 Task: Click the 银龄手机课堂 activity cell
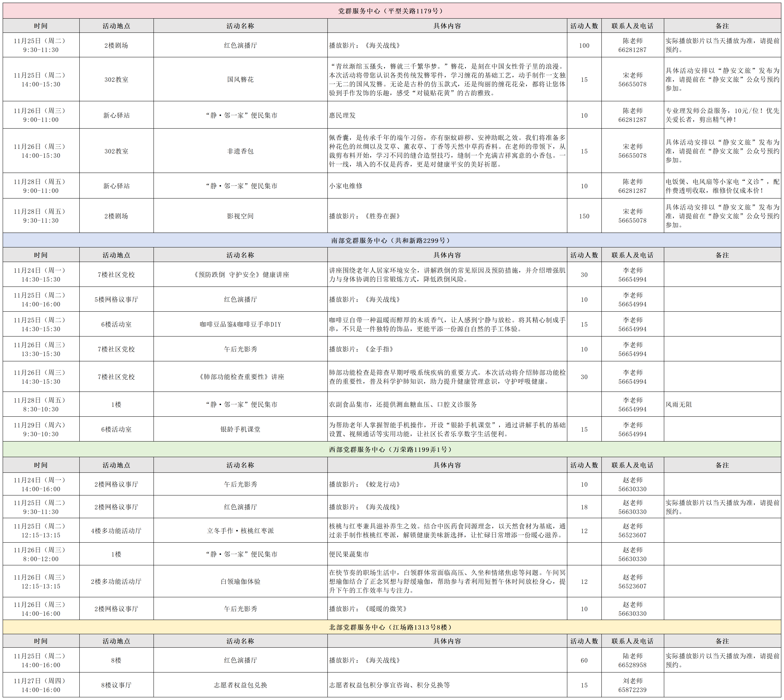click(x=240, y=429)
